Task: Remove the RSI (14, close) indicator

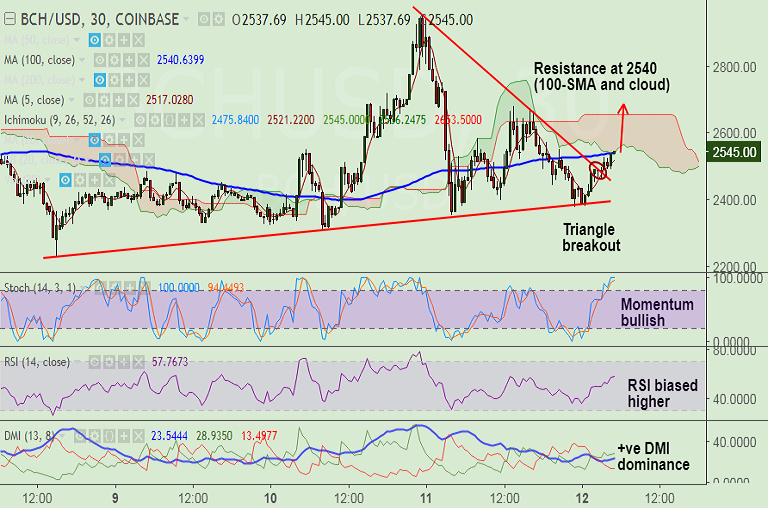Action: tap(139, 363)
